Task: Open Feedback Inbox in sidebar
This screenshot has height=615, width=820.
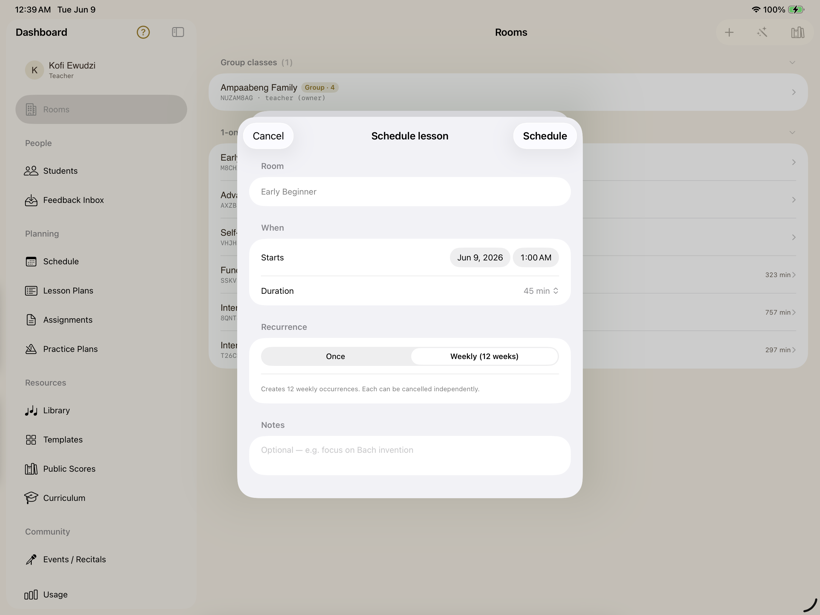Action: coord(101,200)
